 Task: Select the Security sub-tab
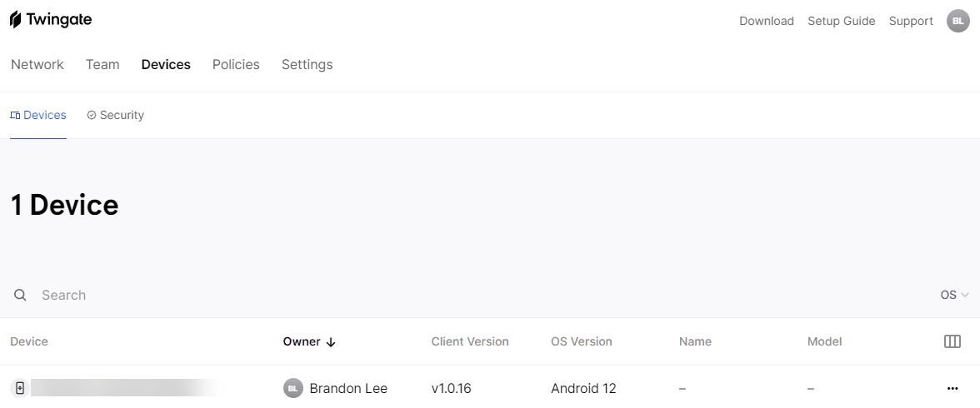tap(116, 115)
